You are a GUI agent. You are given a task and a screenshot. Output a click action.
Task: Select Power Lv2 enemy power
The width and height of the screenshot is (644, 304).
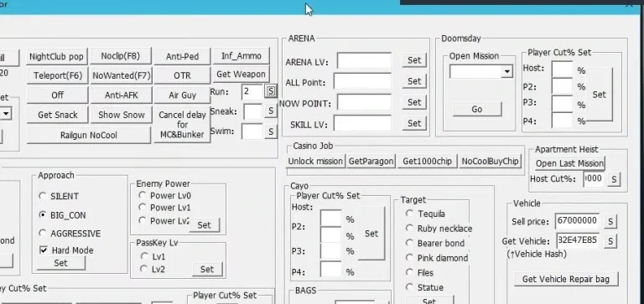(143, 221)
